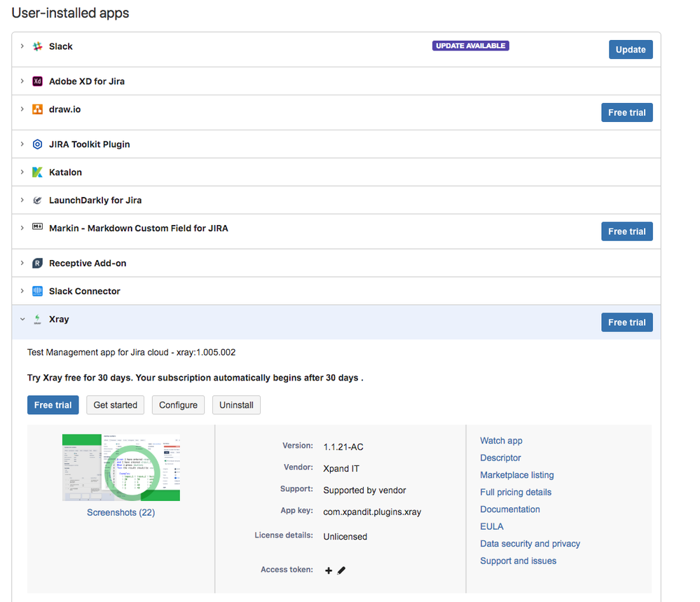Click the Katalon app name
700x602 pixels.
coord(65,172)
